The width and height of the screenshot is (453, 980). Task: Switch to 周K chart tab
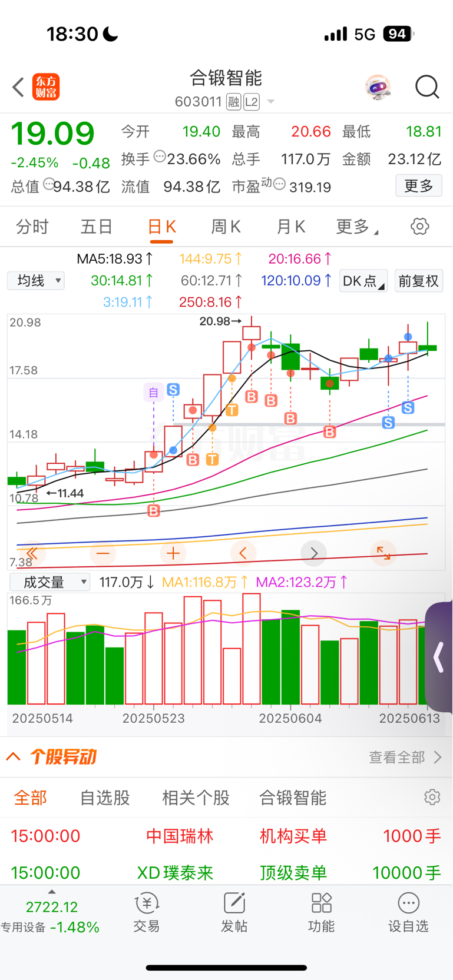(226, 227)
